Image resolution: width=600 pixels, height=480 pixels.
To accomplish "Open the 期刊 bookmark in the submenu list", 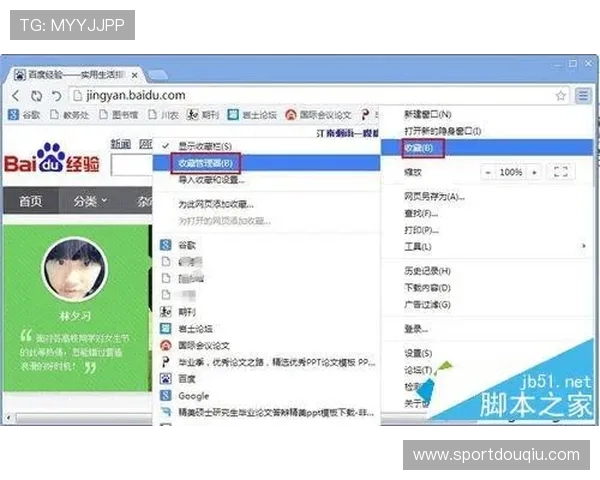I will click(266, 312).
